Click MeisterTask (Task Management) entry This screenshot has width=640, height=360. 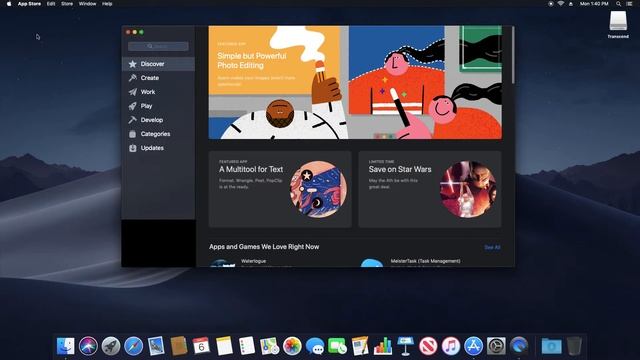coord(425,262)
